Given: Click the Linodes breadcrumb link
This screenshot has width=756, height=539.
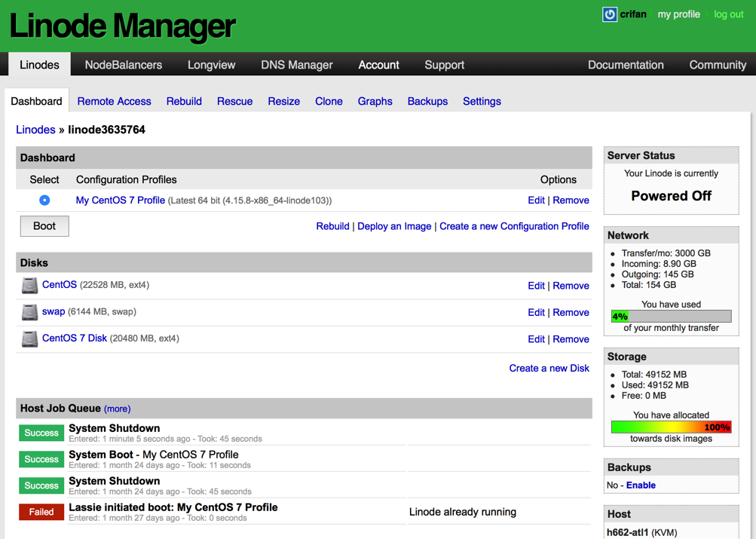Looking at the screenshot, I should [35, 130].
